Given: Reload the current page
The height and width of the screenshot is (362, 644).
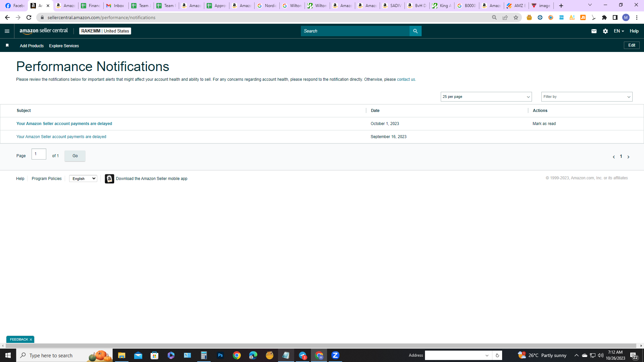Looking at the screenshot, I should pos(29,17).
